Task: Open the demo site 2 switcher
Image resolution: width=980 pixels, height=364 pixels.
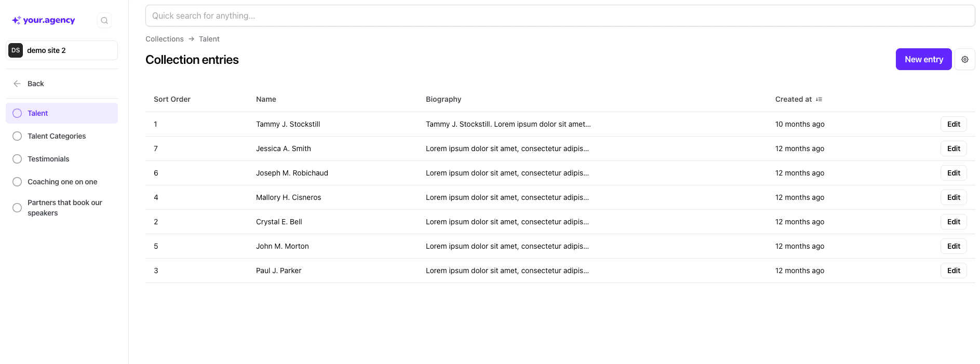Action: pos(62,50)
